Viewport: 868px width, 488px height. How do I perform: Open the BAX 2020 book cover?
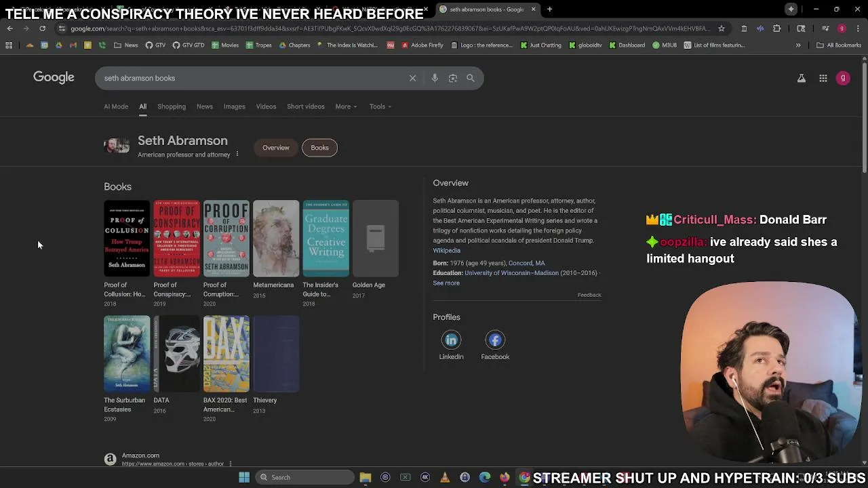tap(226, 354)
